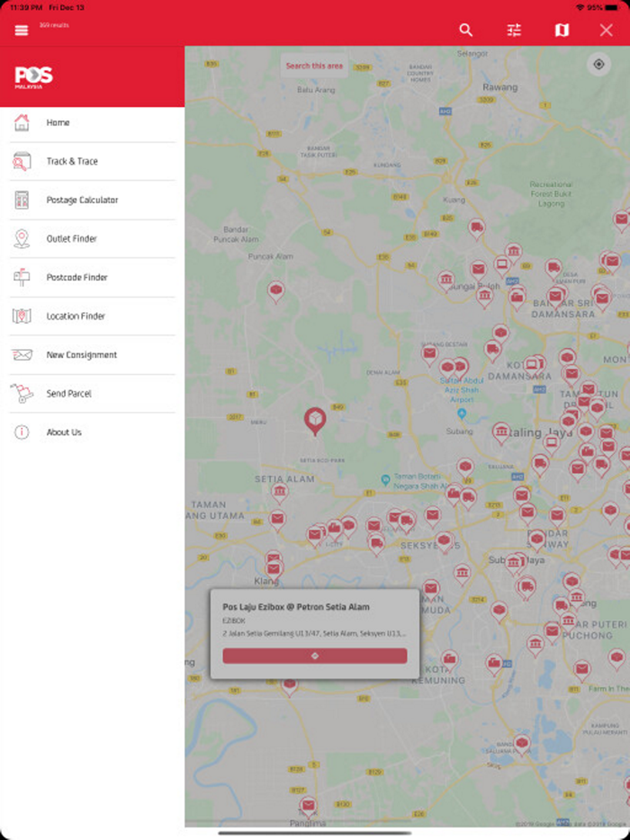Click the About Us info icon
630x840 pixels.
pyautogui.click(x=22, y=433)
